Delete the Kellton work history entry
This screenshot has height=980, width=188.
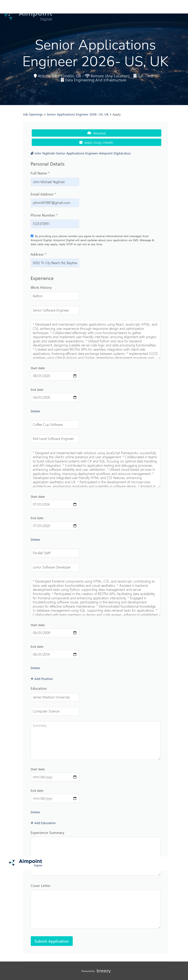(35, 411)
